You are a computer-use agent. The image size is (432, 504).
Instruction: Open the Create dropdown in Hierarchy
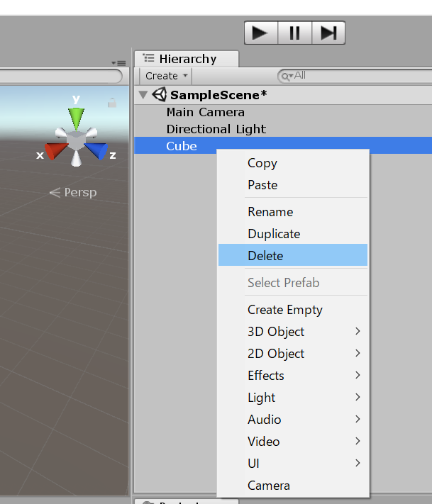coord(166,76)
